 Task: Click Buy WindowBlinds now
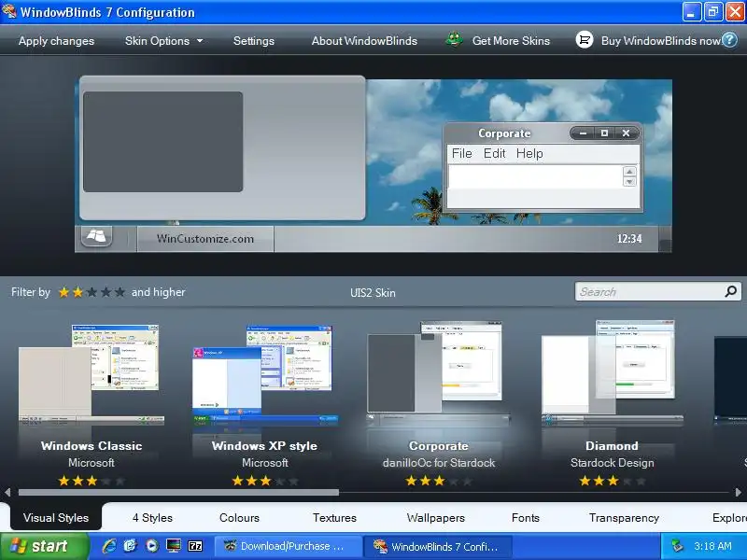pyautogui.click(x=660, y=41)
